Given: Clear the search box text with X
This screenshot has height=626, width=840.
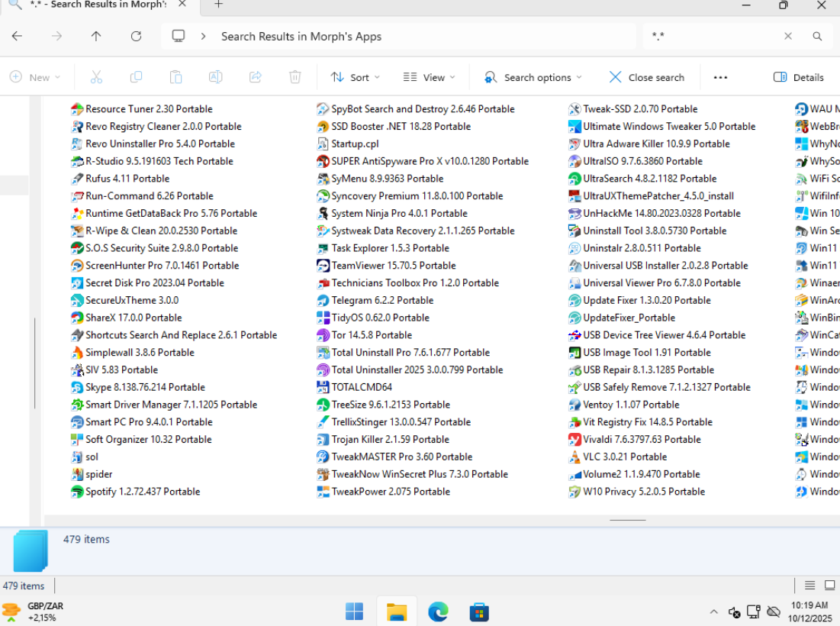Looking at the screenshot, I should [x=788, y=36].
